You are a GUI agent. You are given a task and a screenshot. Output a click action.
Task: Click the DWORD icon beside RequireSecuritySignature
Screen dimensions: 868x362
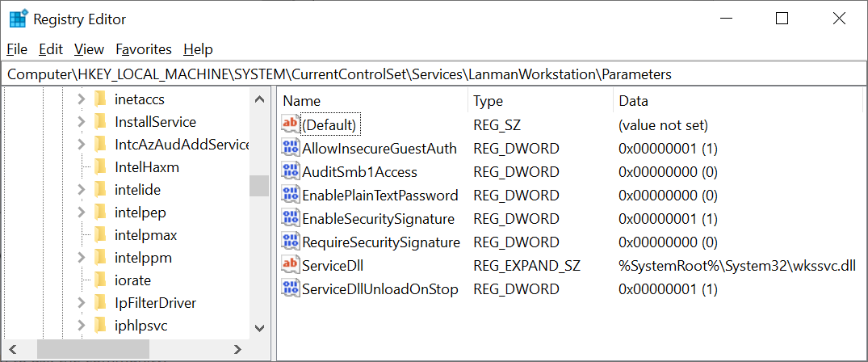(x=290, y=242)
